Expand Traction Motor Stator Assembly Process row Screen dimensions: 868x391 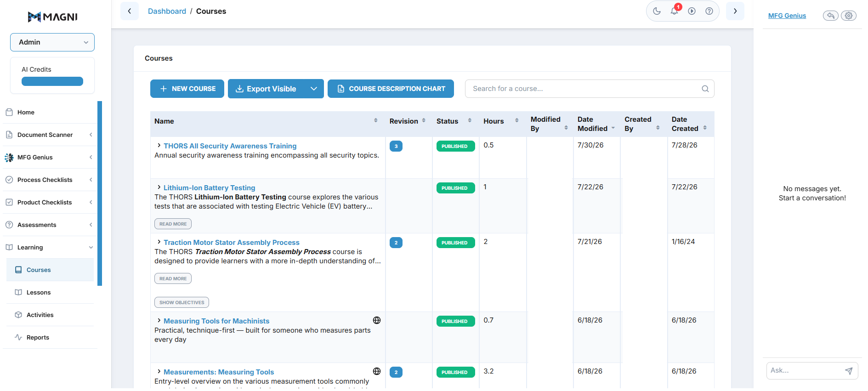[x=159, y=242]
